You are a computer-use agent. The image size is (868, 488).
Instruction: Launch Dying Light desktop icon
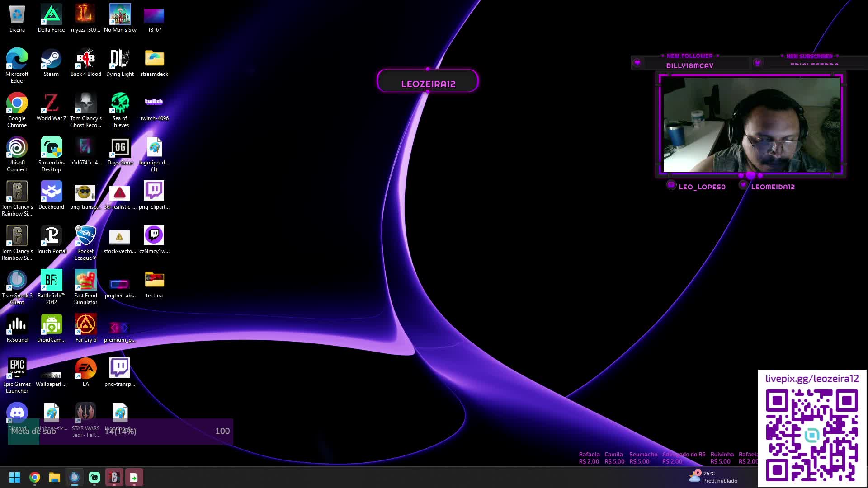(120, 63)
